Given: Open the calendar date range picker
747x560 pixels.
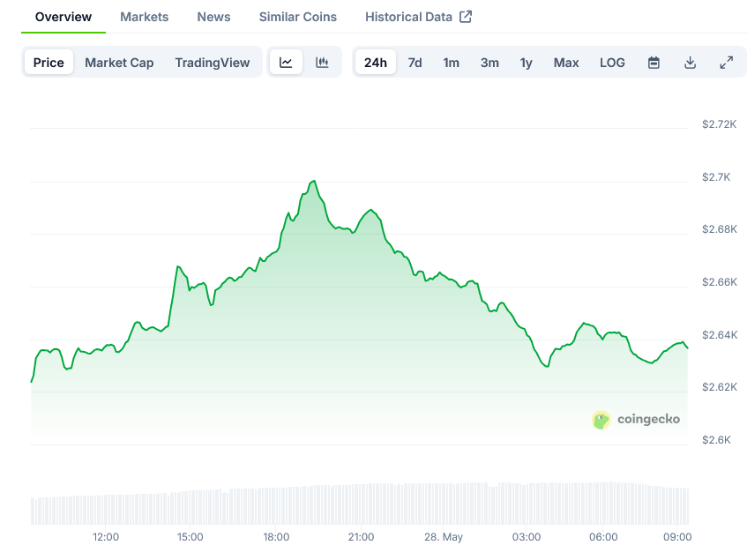Looking at the screenshot, I should point(654,63).
